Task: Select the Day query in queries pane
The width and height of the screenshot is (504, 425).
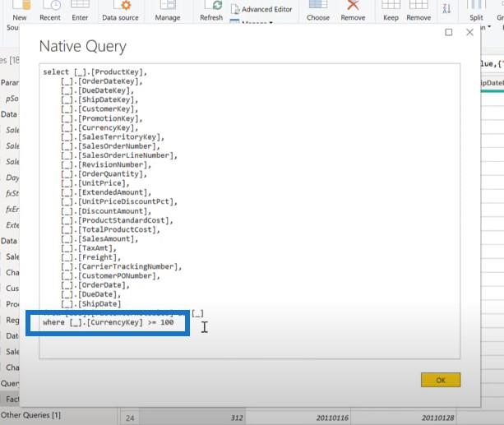Action: [12, 178]
